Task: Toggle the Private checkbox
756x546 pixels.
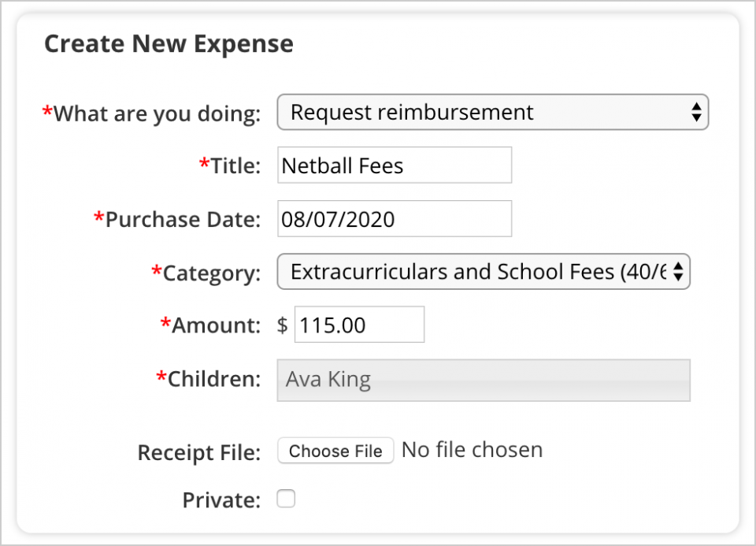Action: [286, 499]
